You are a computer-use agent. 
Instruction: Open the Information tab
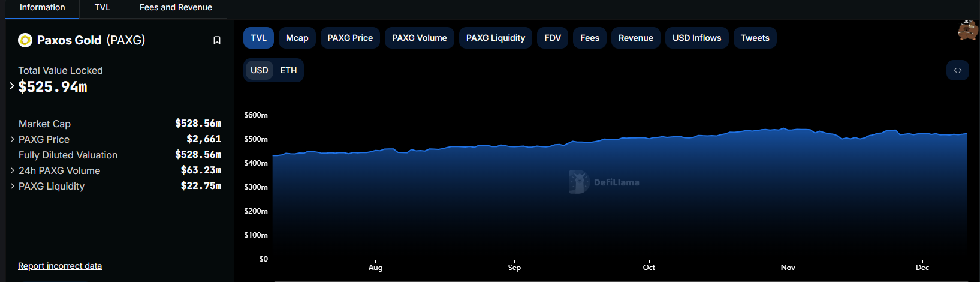(x=42, y=8)
